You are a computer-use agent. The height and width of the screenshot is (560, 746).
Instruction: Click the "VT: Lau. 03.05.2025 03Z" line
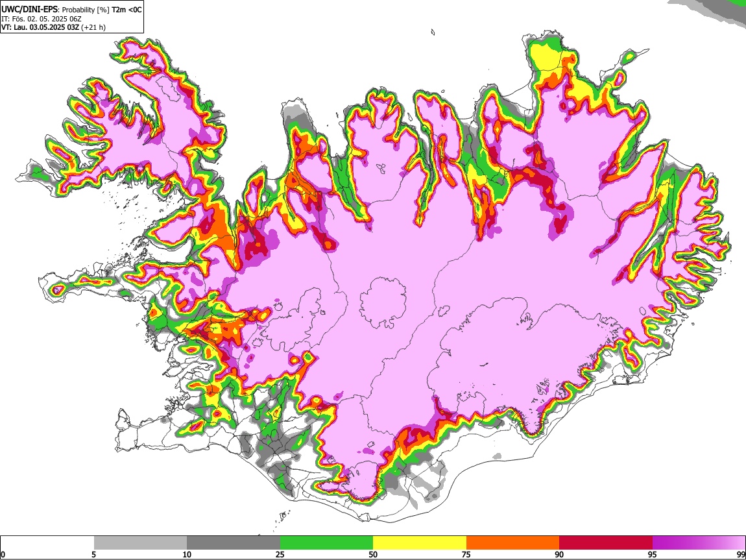pyautogui.click(x=40, y=27)
